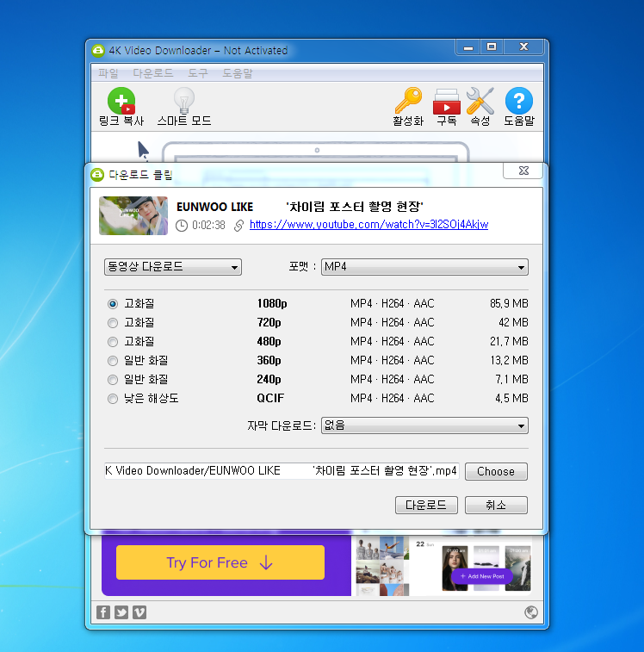The image size is (644, 652).
Task: Open the 파일 menu
Action: tap(108, 73)
